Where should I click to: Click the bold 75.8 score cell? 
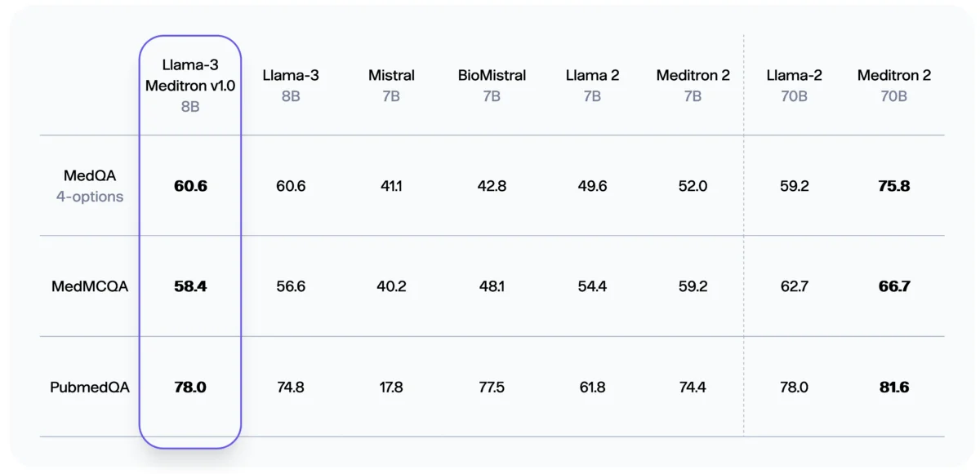pyautogui.click(x=894, y=186)
